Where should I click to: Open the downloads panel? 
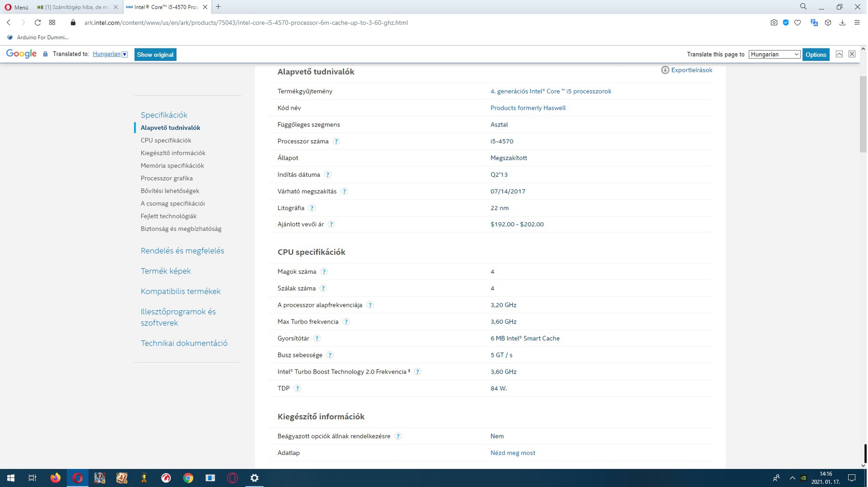pyautogui.click(x=843, y=23)
